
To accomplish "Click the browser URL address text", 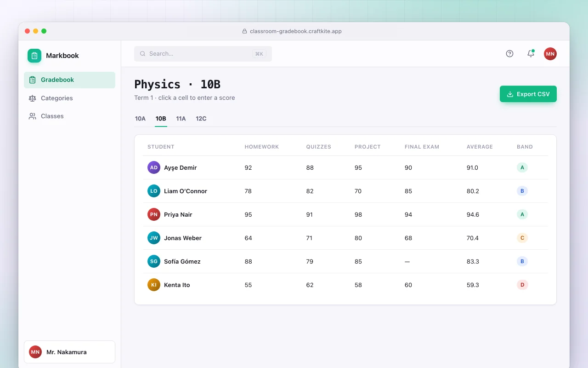I will click(x=296, y=31).
